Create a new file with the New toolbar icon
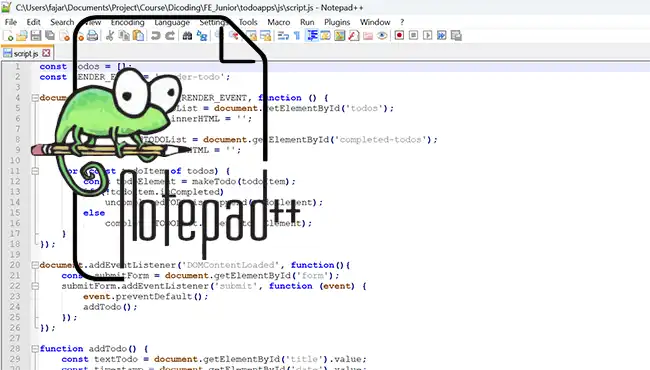This screenshot has width=650, height=370. [8, 36]
